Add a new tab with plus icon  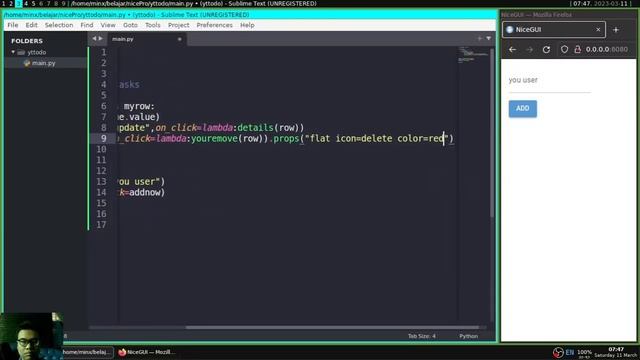[480, 38]
